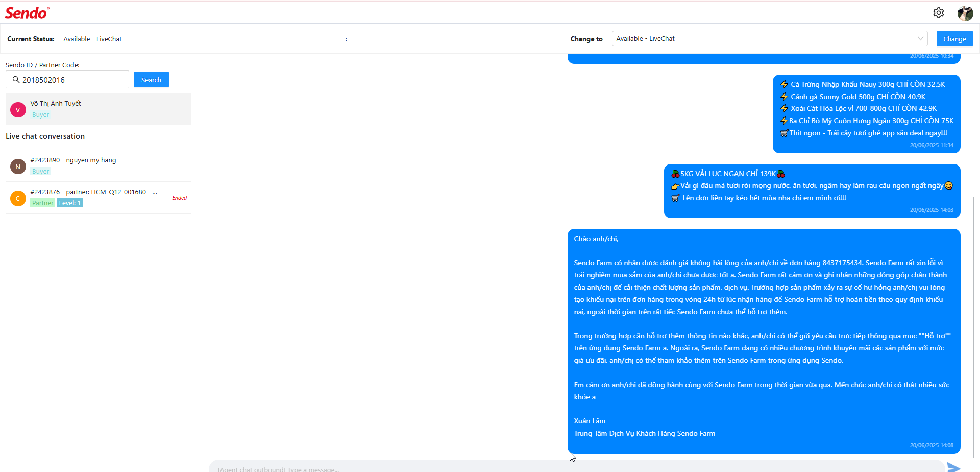Click the Change button

coord(954,39)
